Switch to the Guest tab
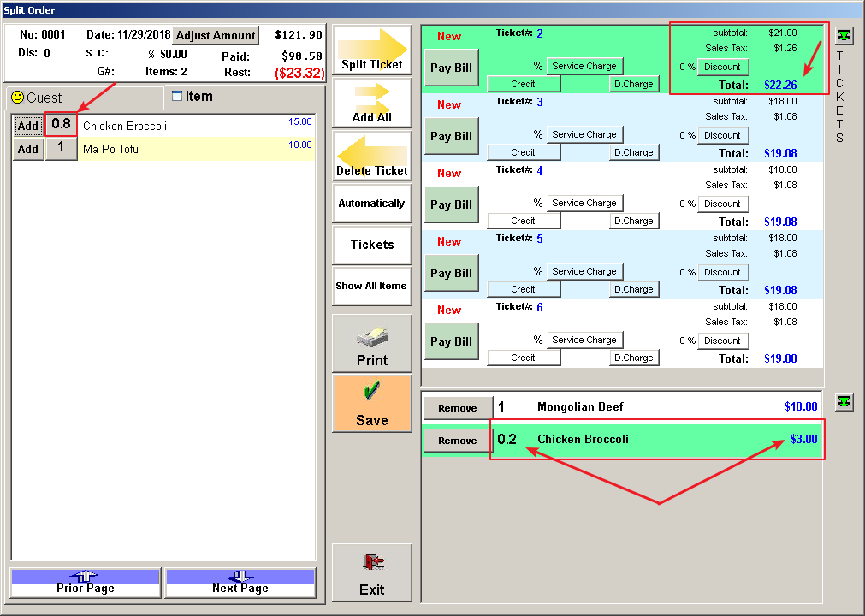This screenshot has width=865, height=616. (84, 98)
